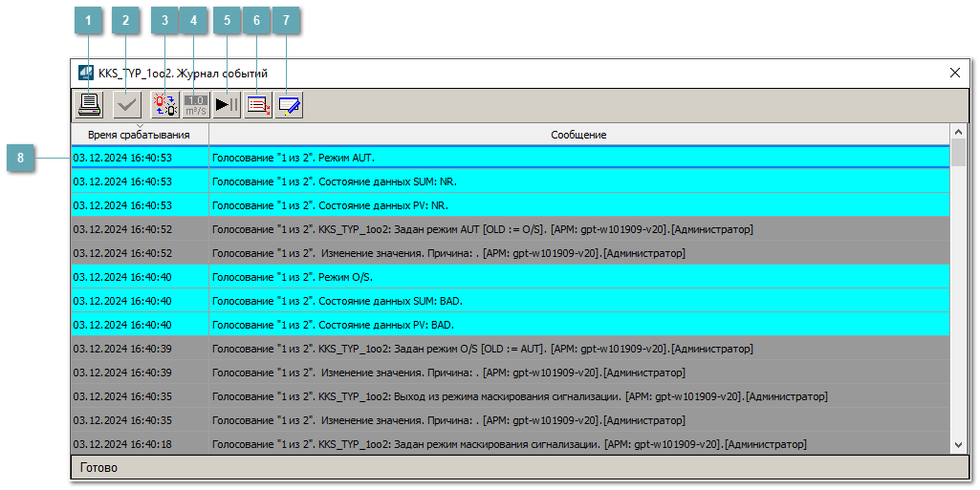This screenshot has height=490, width=980.
Task: Click the sort arrow above Время срабатывания
Action: 140,126
